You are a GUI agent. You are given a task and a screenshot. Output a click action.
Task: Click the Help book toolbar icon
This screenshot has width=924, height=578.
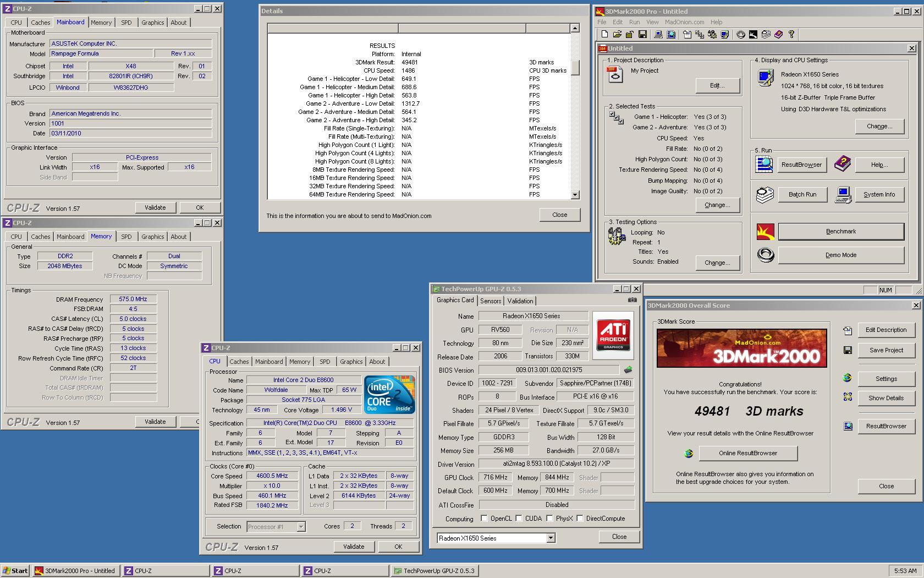[x=778, y=34]
